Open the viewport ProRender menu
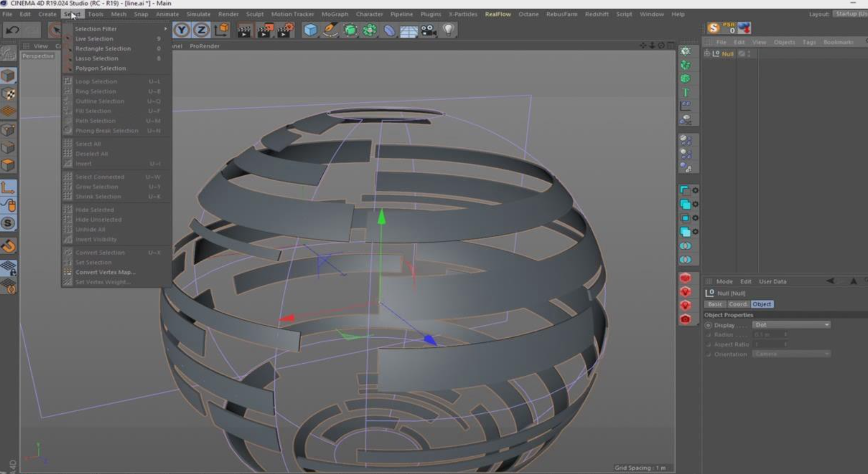 pyautogui.click(x=205, y=46)
